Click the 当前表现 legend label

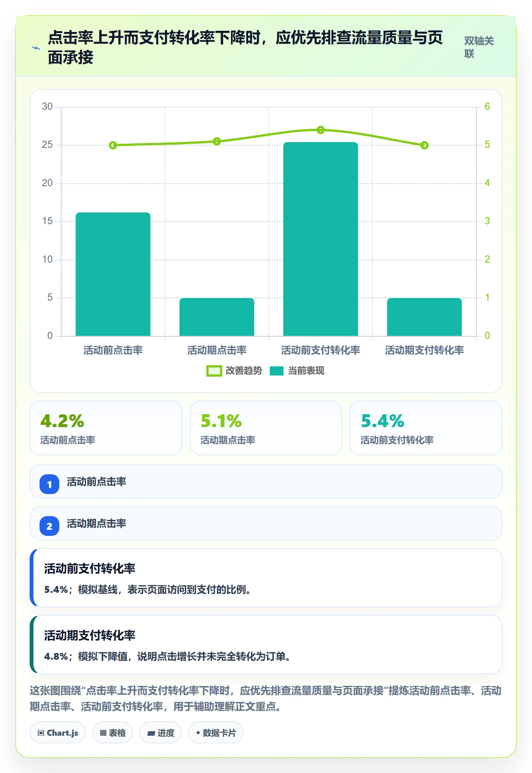pyautogui.click(x=306, y=371)
